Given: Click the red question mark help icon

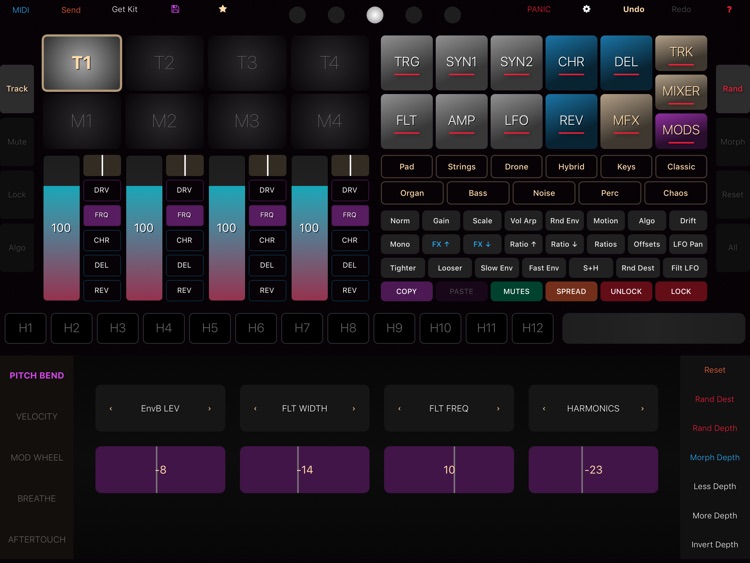Looking at the screenshot, I should [x=729, y=10].
